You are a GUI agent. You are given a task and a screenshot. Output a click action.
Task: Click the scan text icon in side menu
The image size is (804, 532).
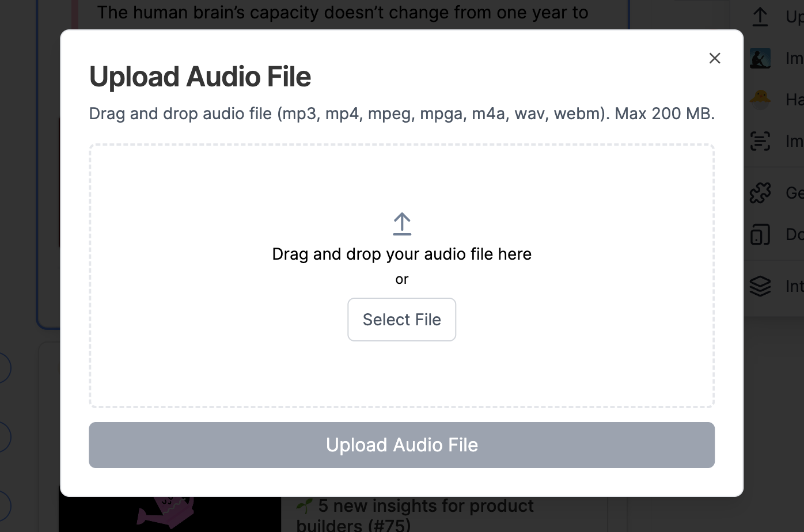coord(760,141)
